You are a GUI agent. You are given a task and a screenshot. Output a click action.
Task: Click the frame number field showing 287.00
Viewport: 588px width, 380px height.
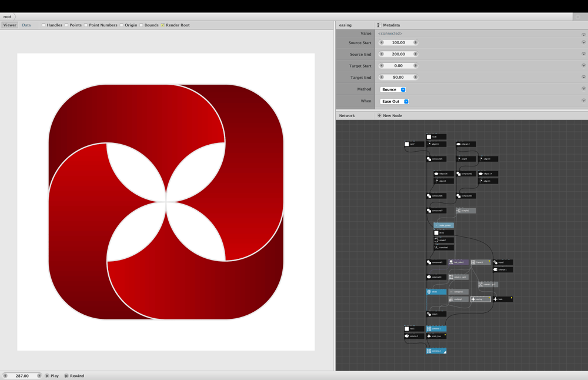tap(22, 375)
